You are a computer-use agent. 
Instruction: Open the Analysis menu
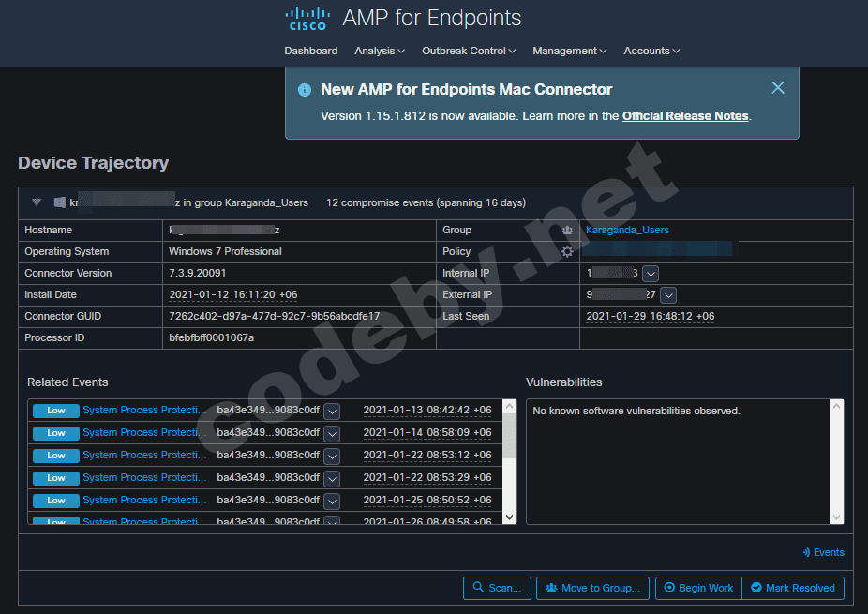pyautogui.click(x=379, y=51)
